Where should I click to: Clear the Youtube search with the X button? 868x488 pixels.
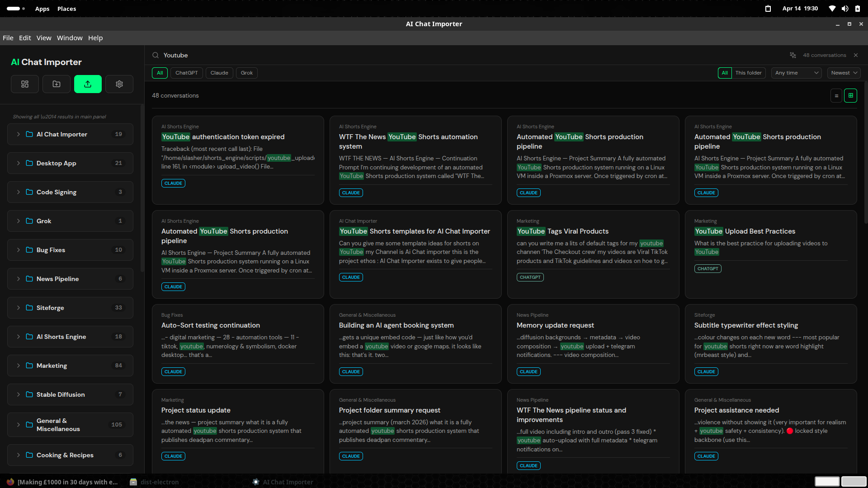[x=856, y=55]
